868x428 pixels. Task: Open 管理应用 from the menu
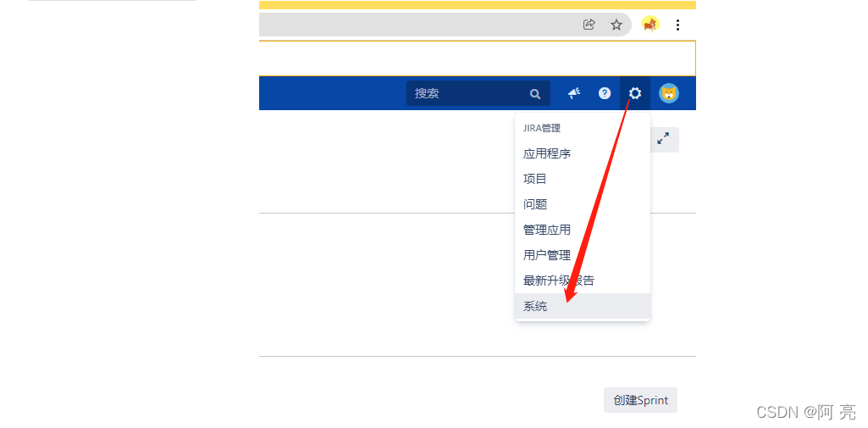tap(583, 230)
